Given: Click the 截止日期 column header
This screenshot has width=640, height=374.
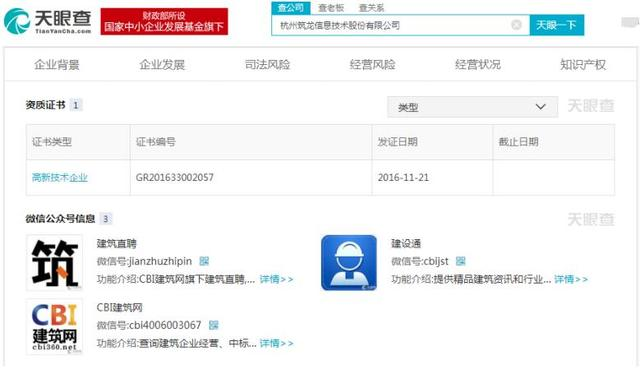Looking at the screenshot, I should point(518,142).
